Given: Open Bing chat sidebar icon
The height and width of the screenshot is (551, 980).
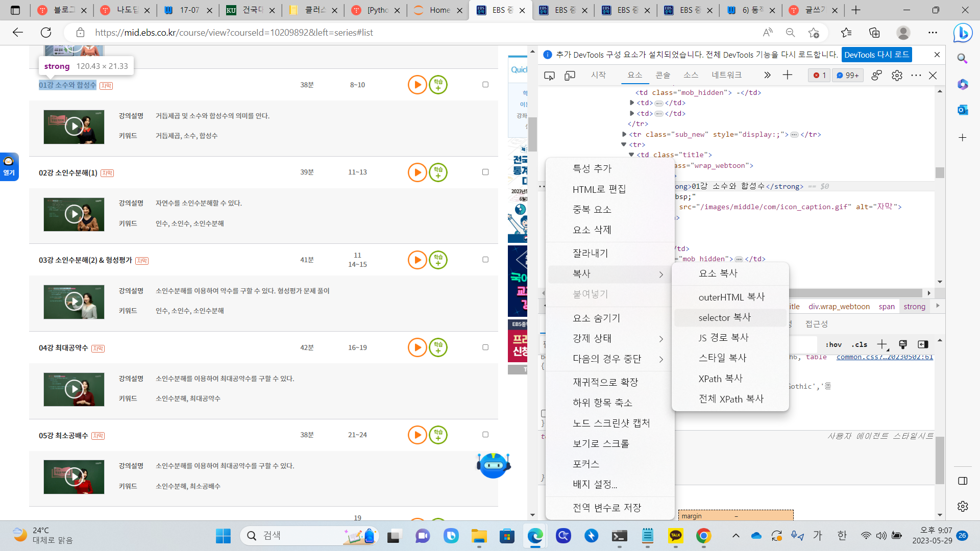Looking at the screenshot, I should tap(963, 33).
